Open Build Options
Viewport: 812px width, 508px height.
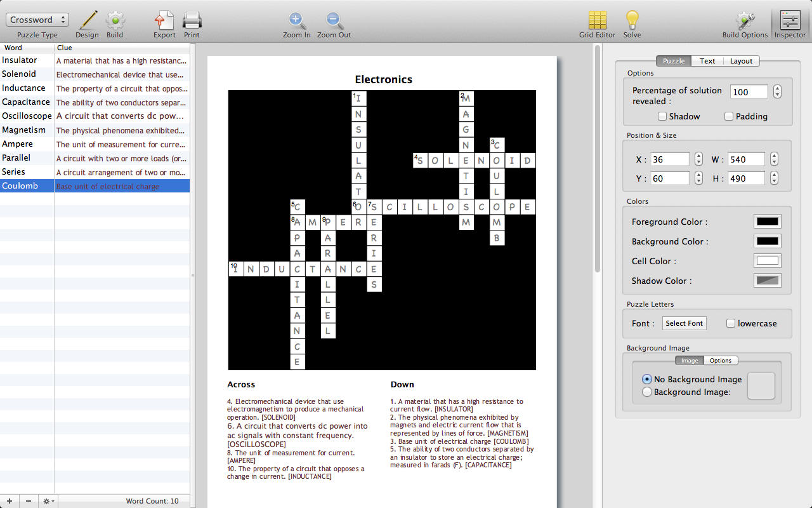(x=745, y=20)
